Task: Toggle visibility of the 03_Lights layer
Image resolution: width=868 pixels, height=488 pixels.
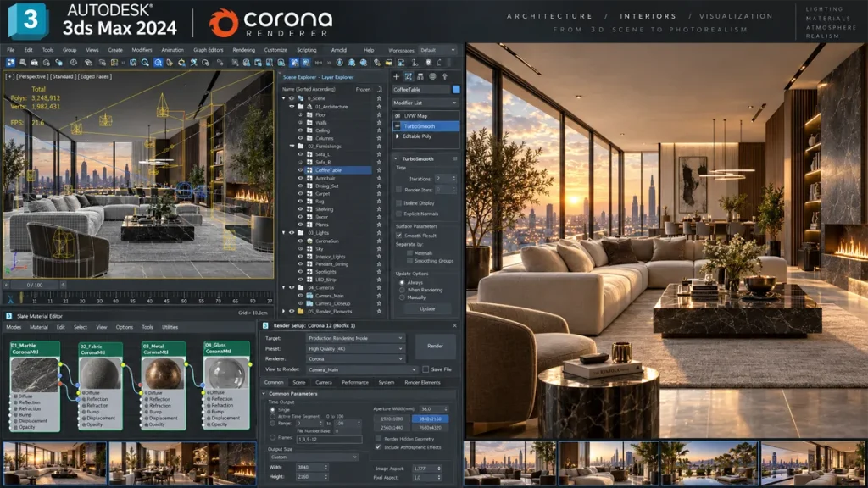Action: 292,233
